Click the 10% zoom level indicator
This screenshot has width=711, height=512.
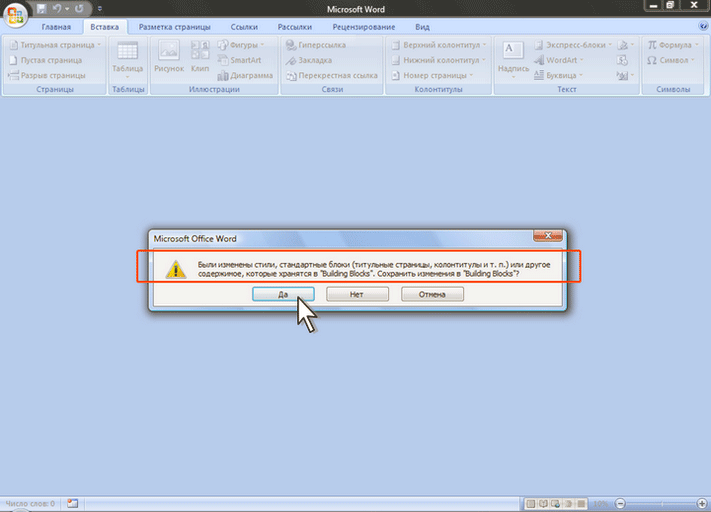[x=601, y=503]
